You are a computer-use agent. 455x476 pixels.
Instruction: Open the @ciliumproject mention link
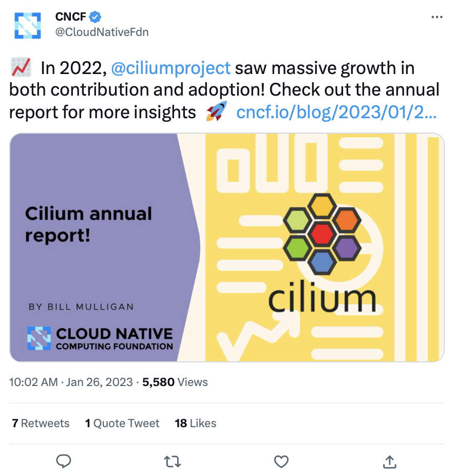click(171, 68)
